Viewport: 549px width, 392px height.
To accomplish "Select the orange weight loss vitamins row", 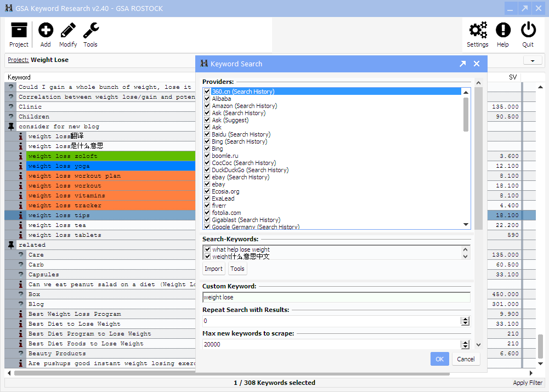I will coord(111,196).
